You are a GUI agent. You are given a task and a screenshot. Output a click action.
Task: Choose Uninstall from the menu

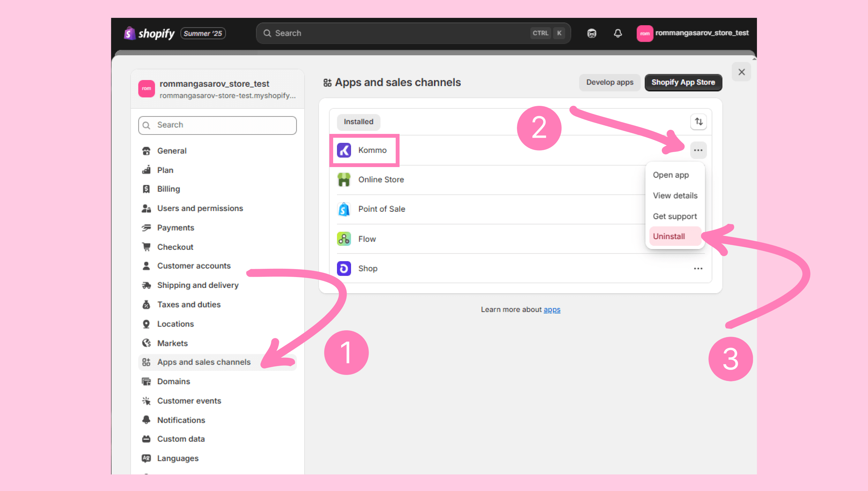point(675,236)
